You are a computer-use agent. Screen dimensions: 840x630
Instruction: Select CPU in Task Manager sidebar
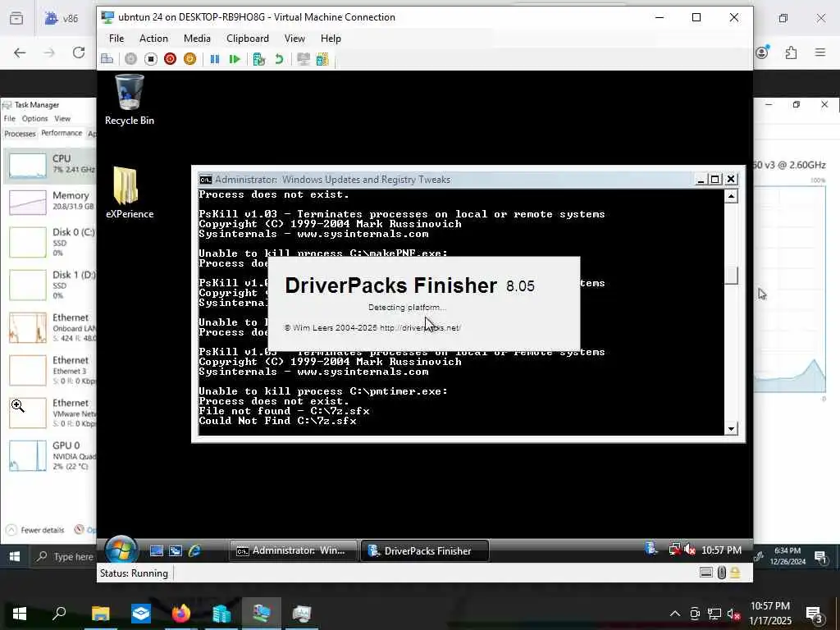[x=51, y=165]
